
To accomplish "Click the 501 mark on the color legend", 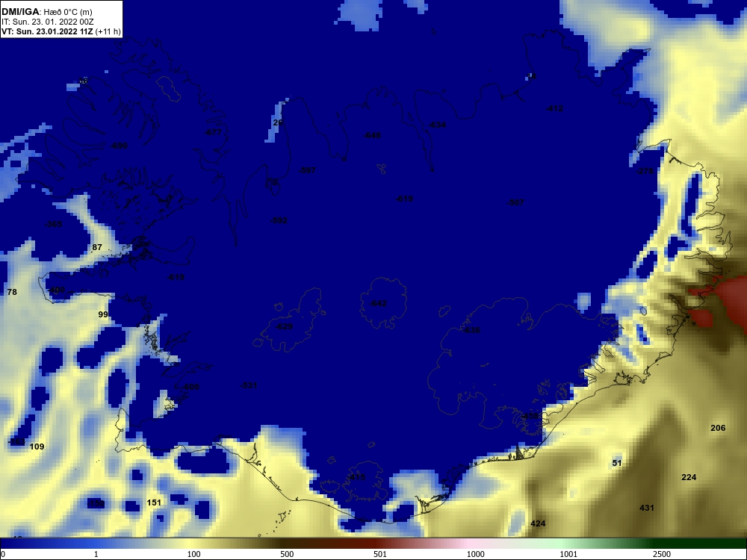I will (381, 554).
